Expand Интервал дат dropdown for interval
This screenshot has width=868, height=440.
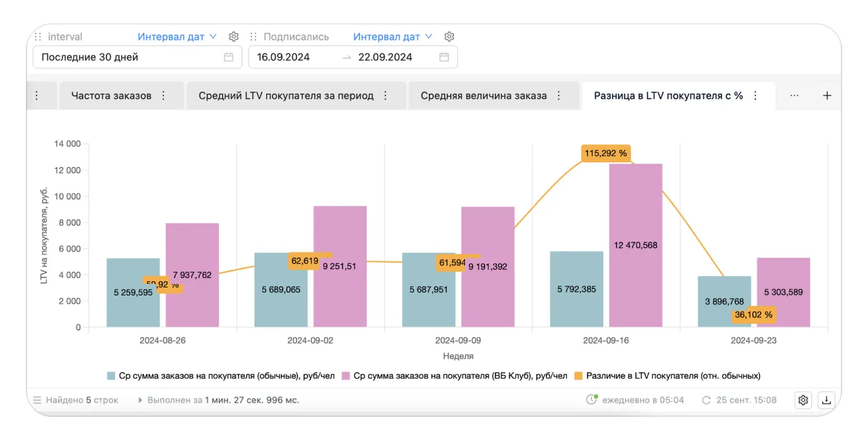tap(177, 37)
